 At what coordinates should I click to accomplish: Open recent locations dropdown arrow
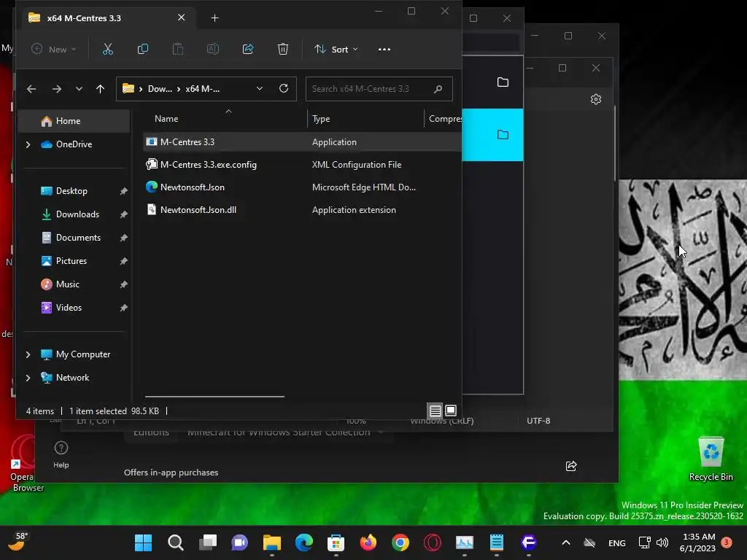[79, 89]
